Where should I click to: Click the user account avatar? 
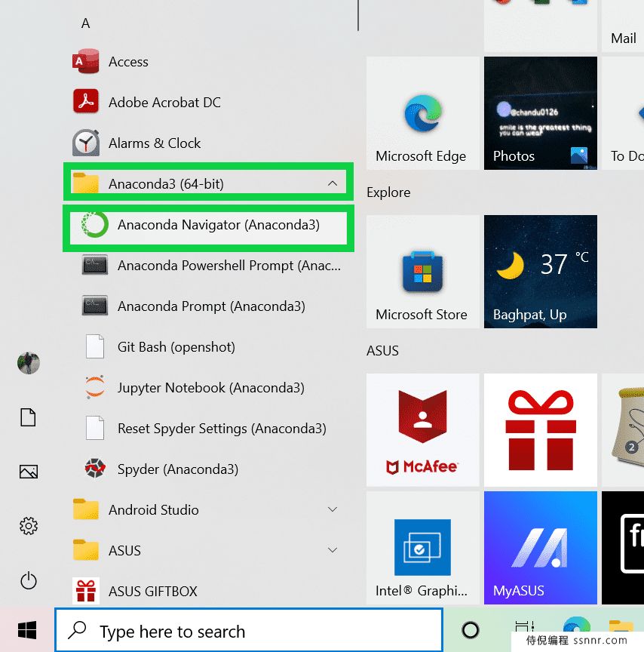28,363
